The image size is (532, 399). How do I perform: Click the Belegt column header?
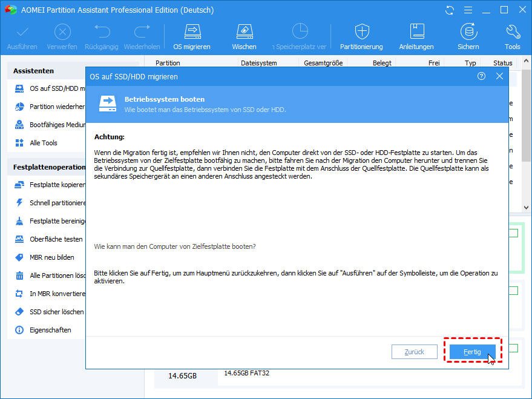point(382,63)
